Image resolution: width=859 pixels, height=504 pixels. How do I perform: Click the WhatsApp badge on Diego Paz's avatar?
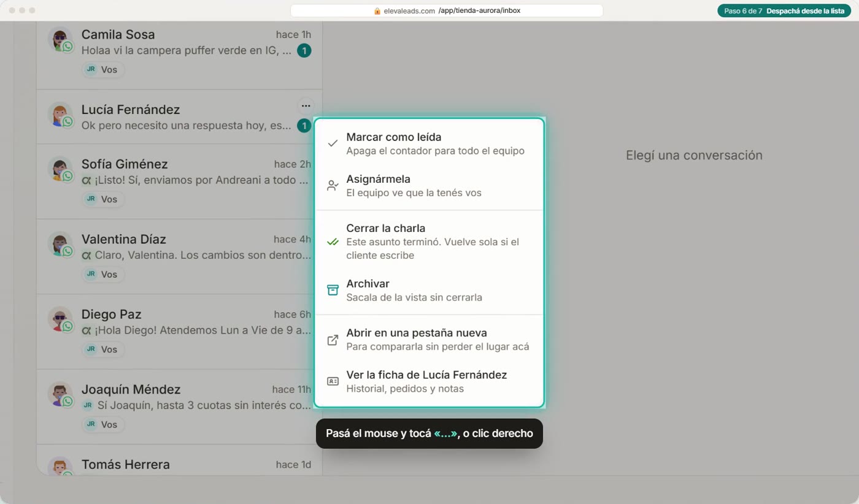67,326
